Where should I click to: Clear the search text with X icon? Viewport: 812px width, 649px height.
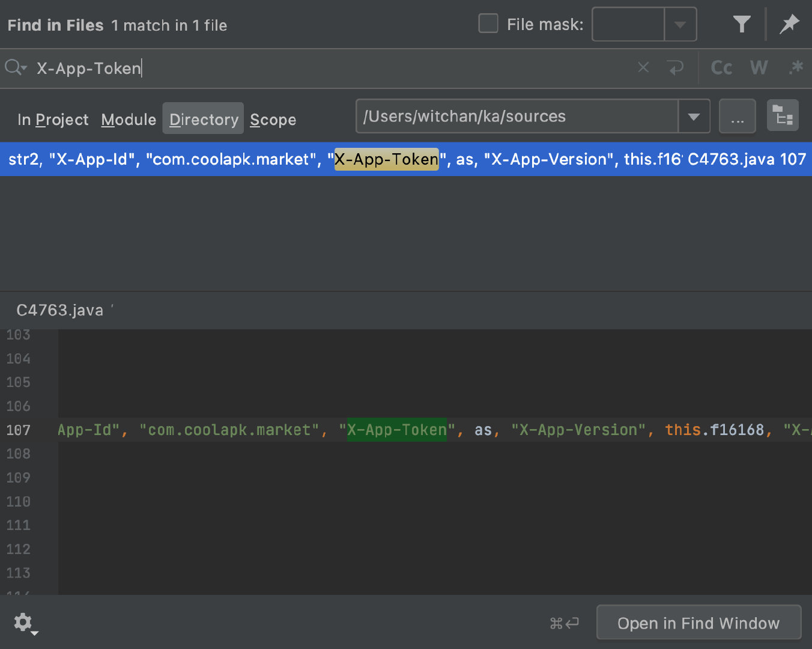click(643, 67)
